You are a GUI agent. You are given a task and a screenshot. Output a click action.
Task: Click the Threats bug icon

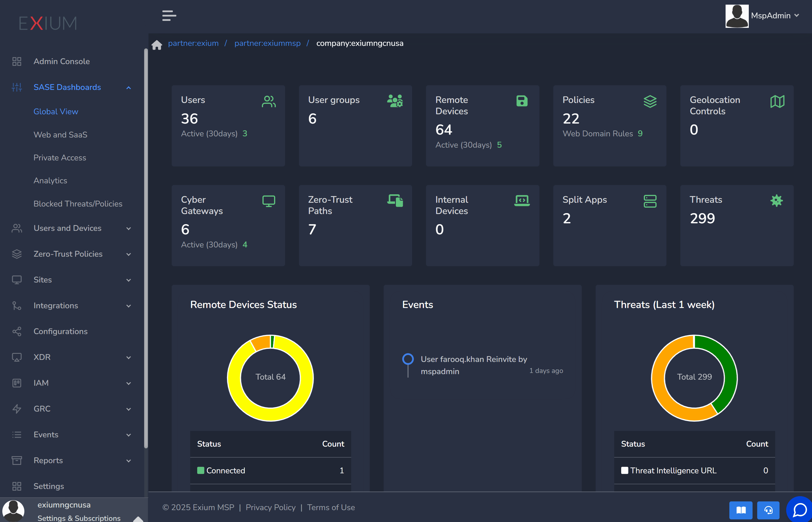776,201
